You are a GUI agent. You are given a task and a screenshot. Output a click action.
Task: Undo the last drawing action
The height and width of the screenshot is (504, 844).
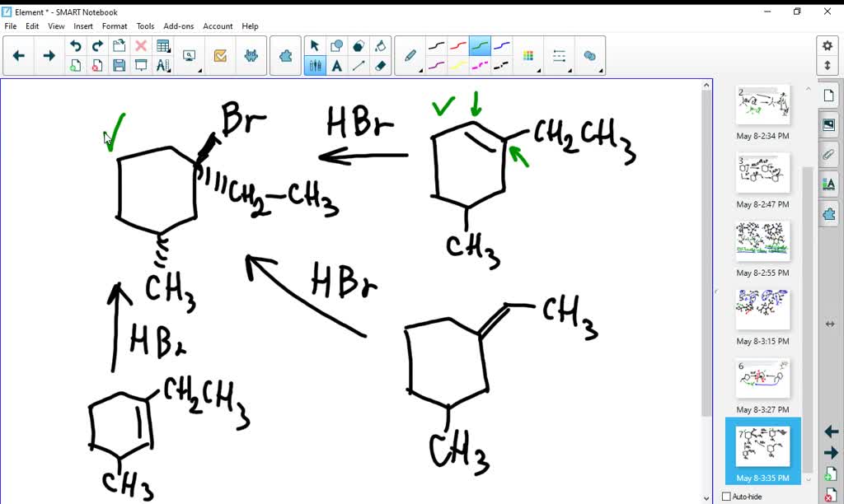[74, 46]
